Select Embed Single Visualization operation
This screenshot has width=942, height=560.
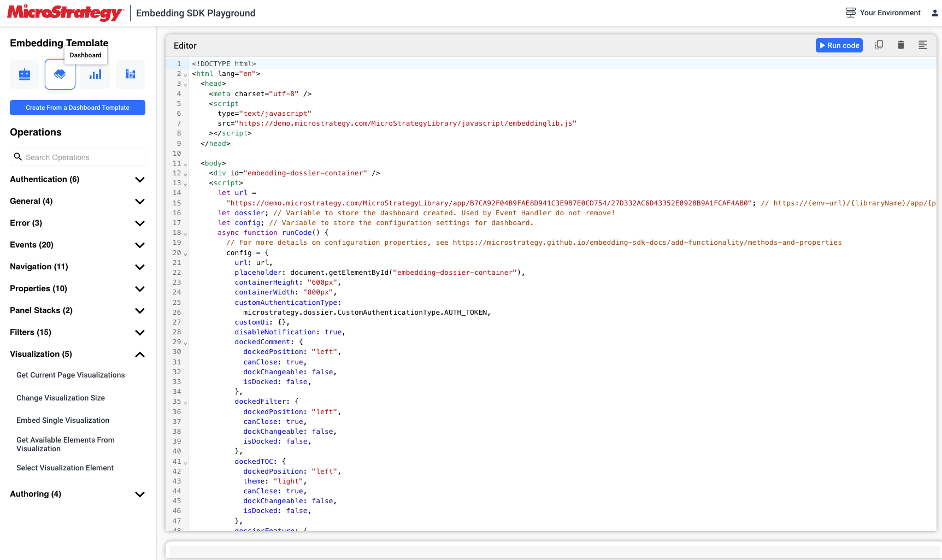(x=63, y=420)
